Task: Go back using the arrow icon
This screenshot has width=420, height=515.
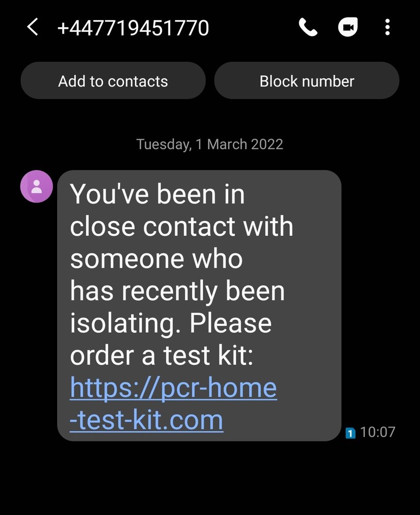Action: [32, 27]
